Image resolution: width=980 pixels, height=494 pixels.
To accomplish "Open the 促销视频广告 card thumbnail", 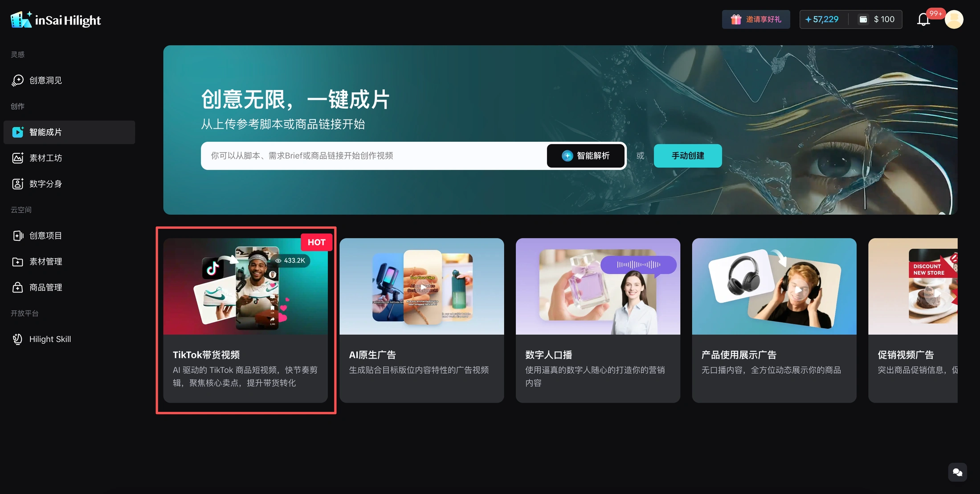I will tap(913, 286).
